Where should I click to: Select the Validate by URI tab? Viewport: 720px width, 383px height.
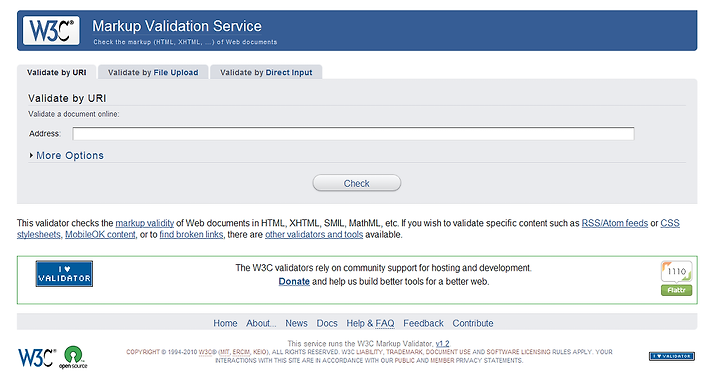coord(56,72)
